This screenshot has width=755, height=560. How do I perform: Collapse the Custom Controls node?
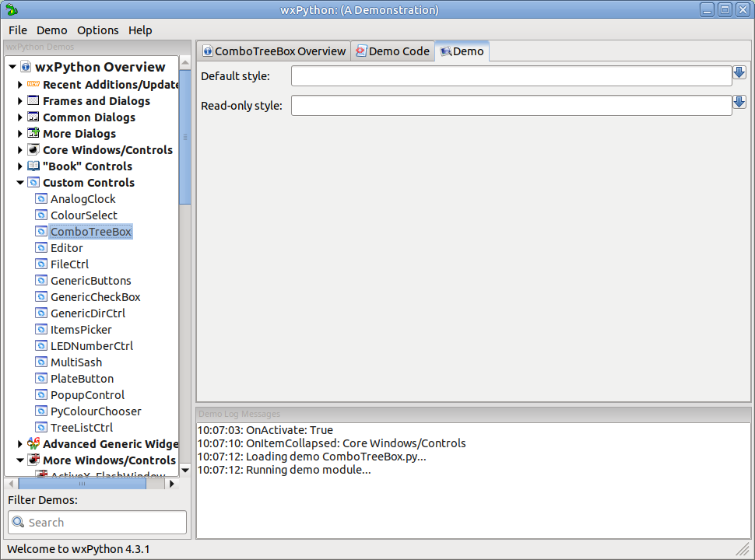tap(20, 183)
